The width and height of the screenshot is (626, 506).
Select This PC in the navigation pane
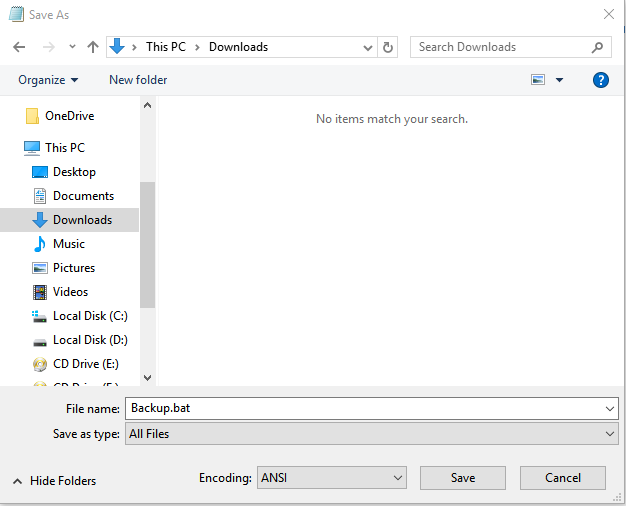click(65, 148)
